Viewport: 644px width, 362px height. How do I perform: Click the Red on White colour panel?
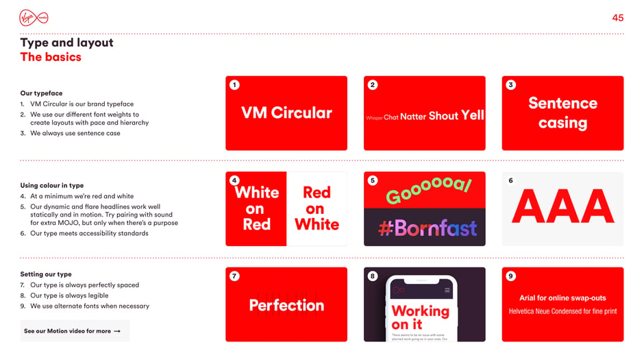coord(317,208)
